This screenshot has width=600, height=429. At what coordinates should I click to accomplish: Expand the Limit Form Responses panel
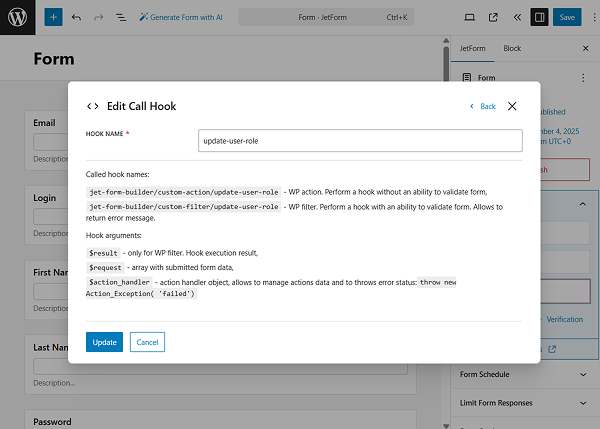click(524, 403)
